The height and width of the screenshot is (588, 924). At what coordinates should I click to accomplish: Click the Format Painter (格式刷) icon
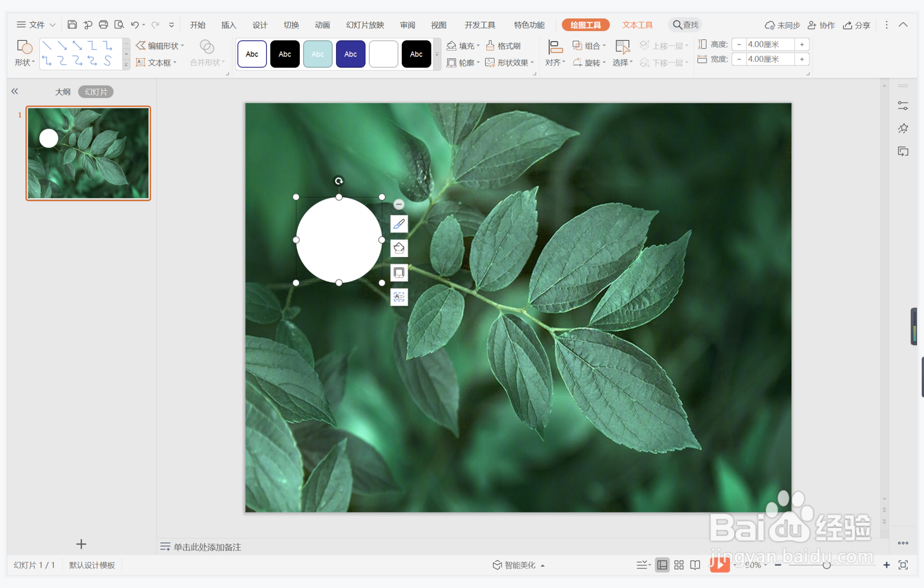coord(503,45)
